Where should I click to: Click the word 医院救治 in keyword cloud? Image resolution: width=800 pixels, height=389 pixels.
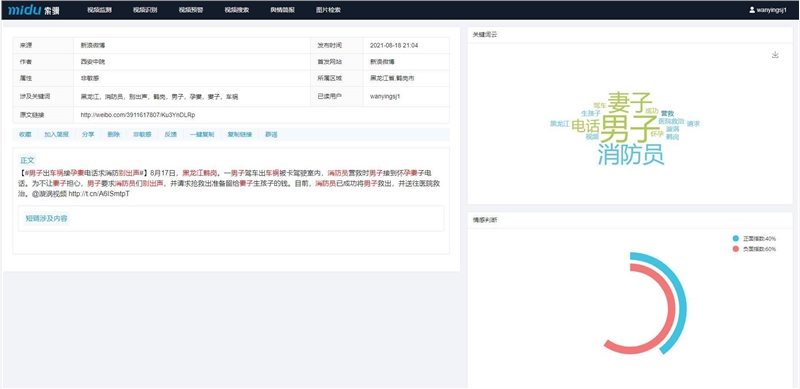point(671,121)
